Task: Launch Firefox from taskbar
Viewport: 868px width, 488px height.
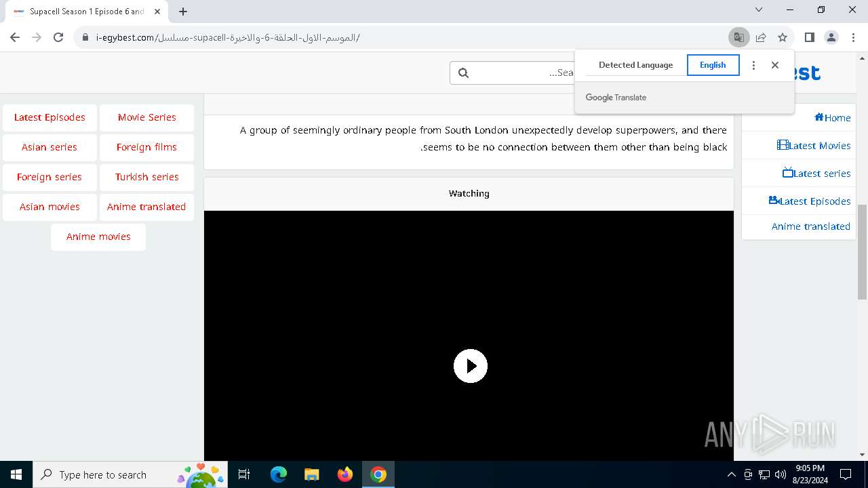Action: [x=345, y=474]
